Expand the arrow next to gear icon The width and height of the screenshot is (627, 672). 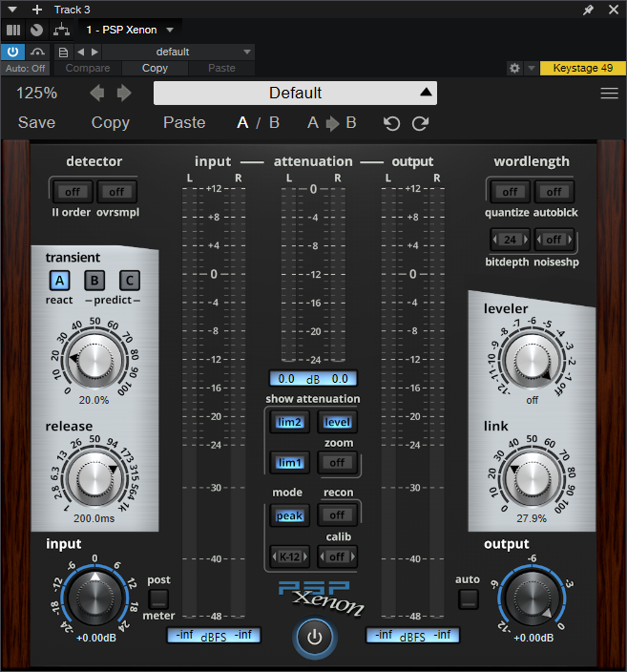coord(532,68)
